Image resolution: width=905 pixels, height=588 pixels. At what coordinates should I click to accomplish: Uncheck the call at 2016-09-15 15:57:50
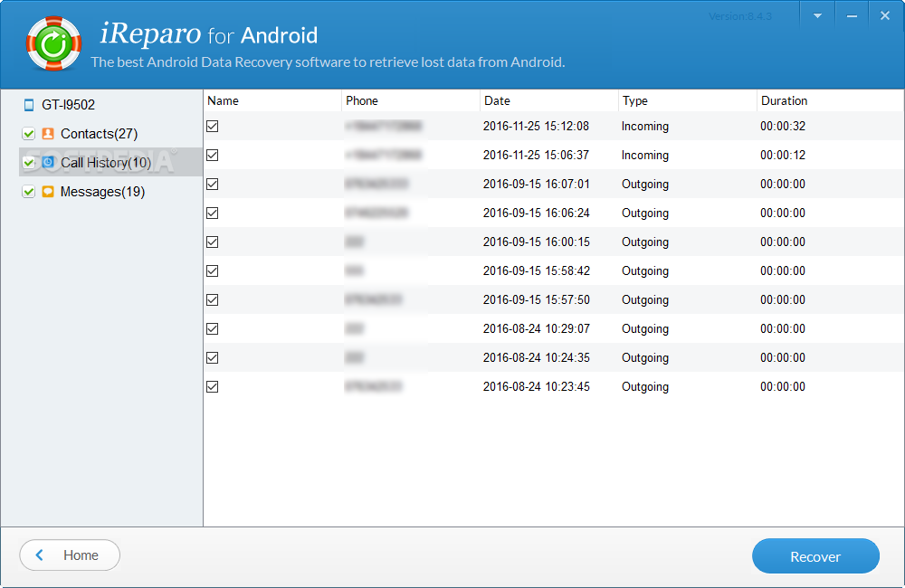213,299
